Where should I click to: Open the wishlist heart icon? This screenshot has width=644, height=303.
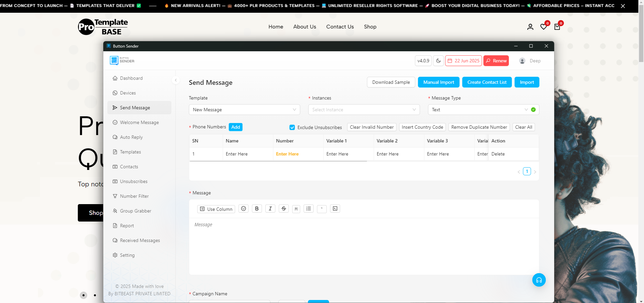pos(544,27)
